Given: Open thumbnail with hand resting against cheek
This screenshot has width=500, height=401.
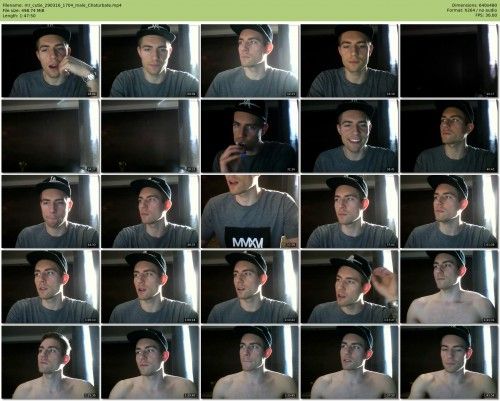Looking at the screenshot, I should (50, 61).
